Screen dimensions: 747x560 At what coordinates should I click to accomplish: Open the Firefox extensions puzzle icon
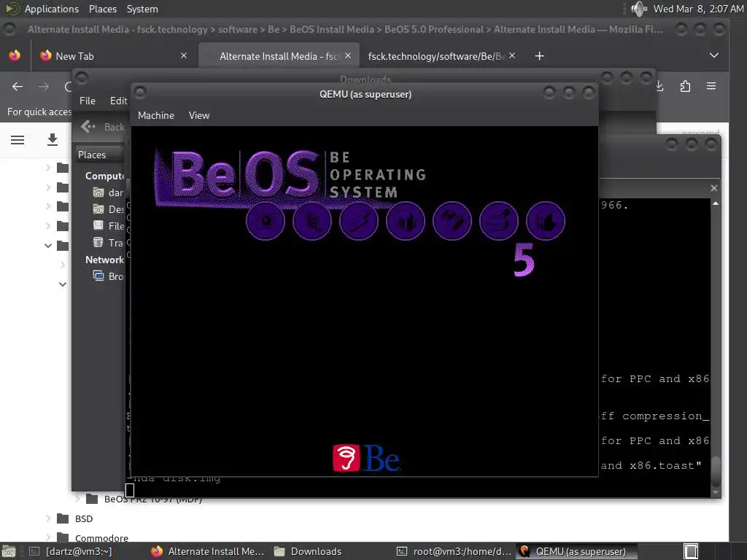(685, 86)
